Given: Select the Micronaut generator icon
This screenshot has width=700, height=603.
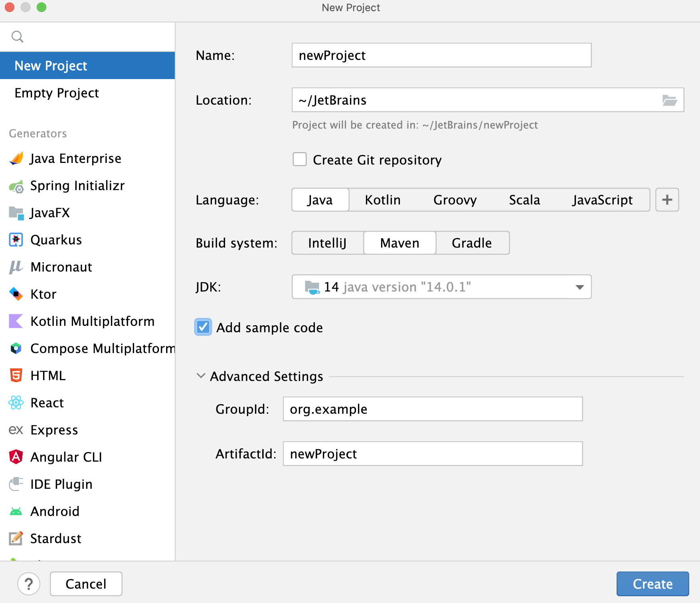Looking at the screenshot, I should pos(16,267).
